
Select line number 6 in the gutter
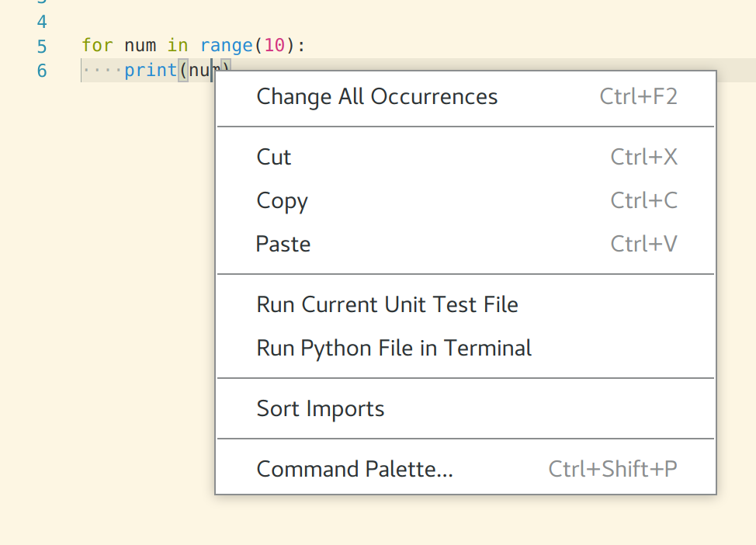tap(41, 70)
